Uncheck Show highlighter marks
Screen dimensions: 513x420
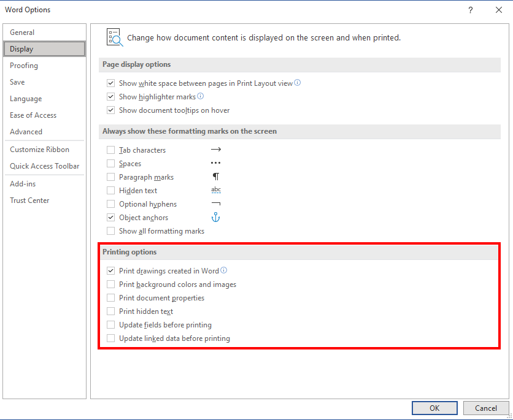[111, 97]
